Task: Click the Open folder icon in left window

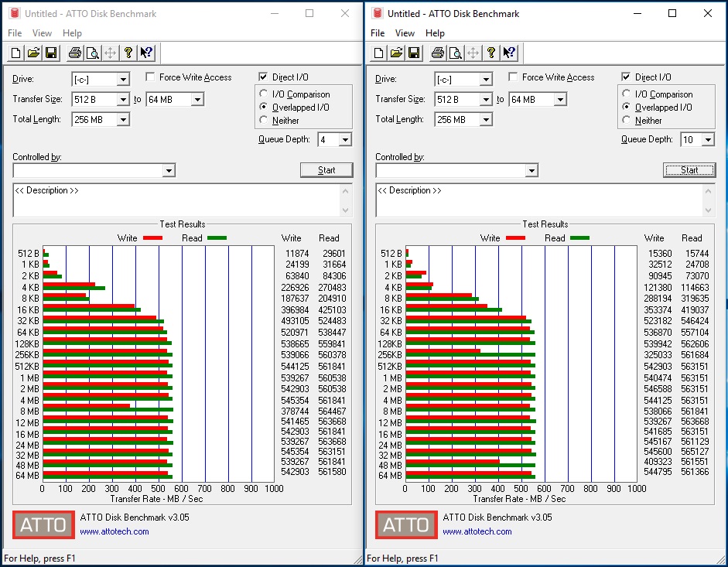Action: click(x=33, y=53)
